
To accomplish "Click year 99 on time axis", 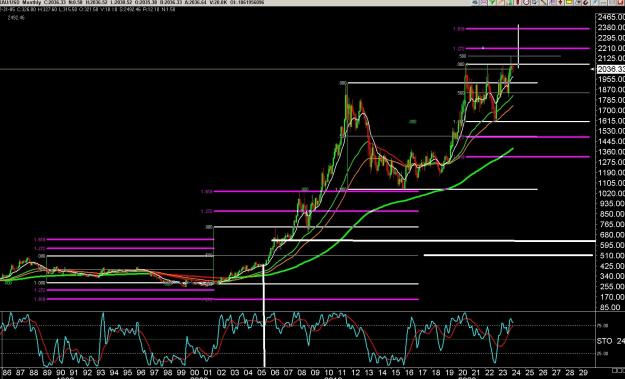I will pos(181,373).
